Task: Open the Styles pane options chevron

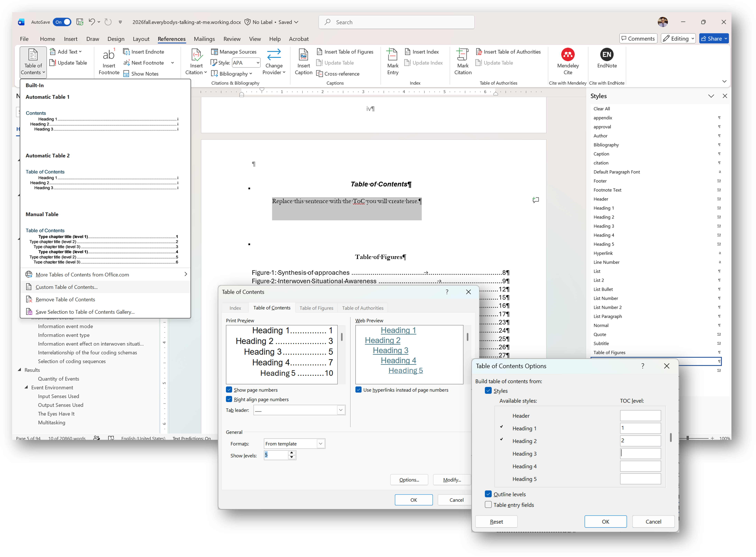Action: (711, 96)
